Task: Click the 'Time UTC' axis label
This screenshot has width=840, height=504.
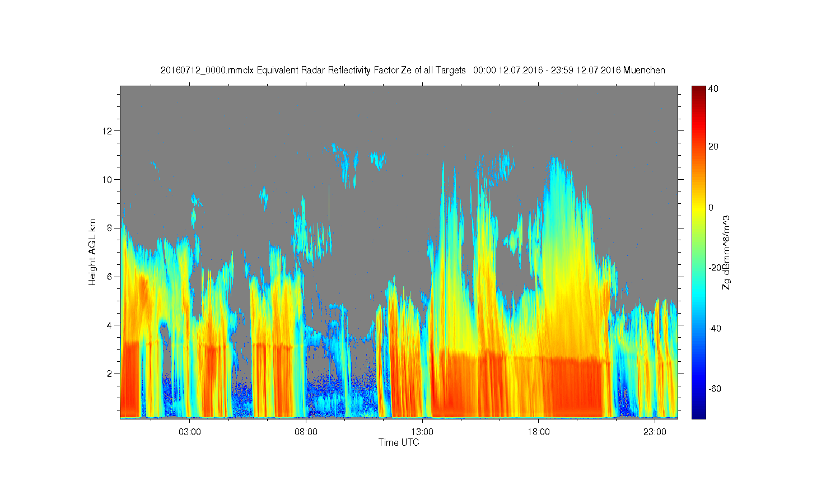Action: pyautogui.click(x=399, y=442)
